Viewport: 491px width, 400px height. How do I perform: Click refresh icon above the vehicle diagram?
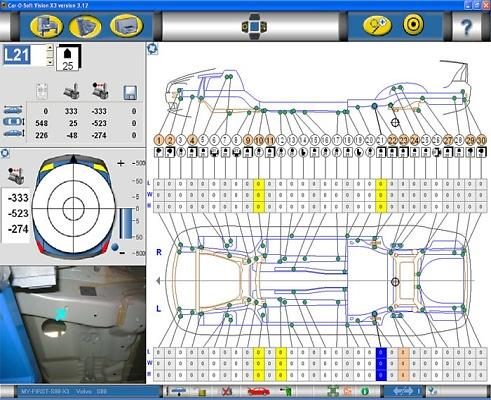153,49
